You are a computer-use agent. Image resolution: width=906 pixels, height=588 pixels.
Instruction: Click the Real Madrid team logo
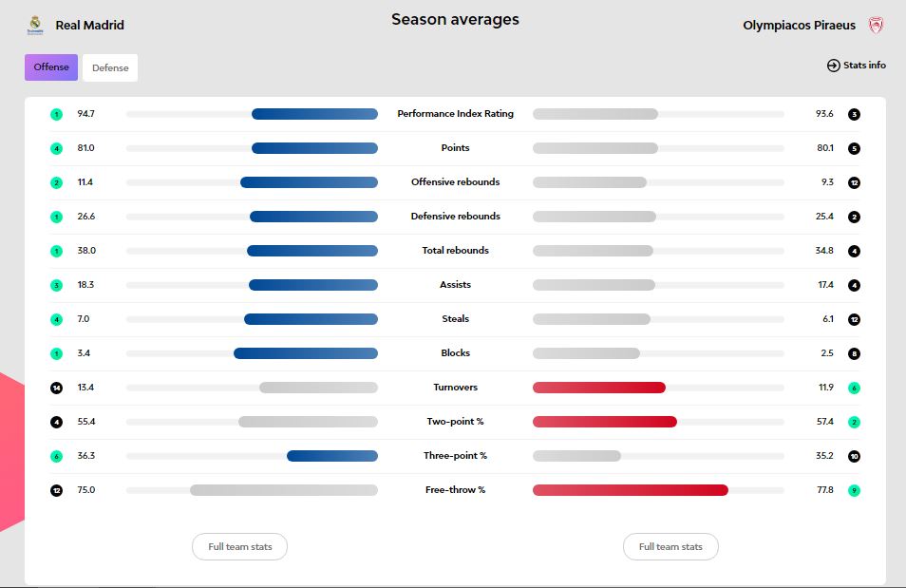35,26
